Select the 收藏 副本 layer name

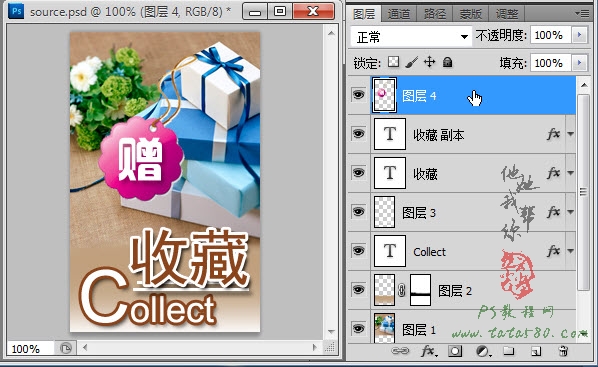[x=439, y=135]
